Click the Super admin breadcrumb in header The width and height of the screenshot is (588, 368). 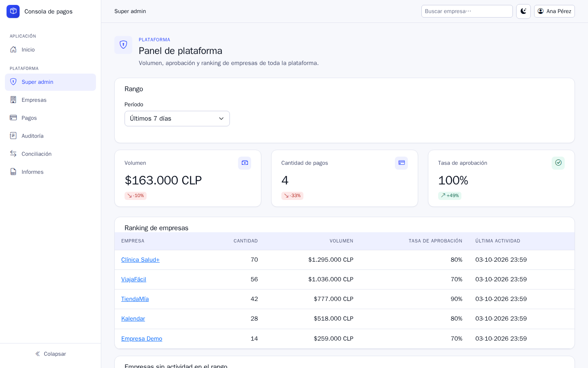pos(130,11)
